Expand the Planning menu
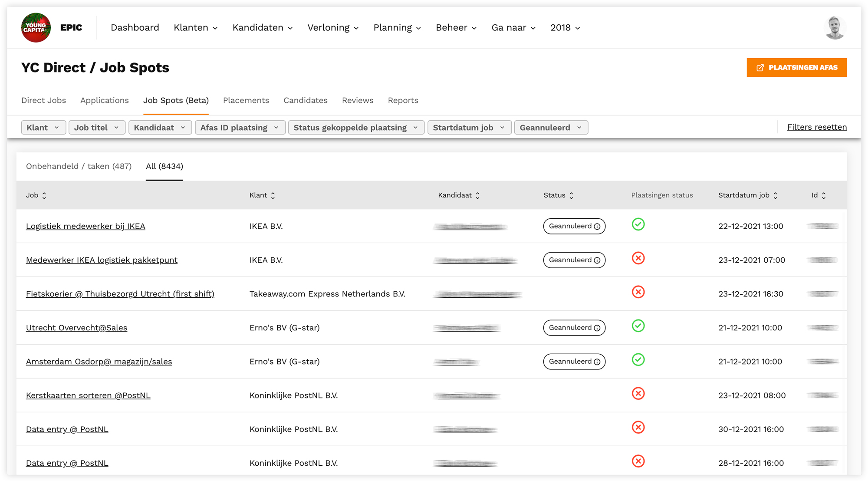Viewport: 868px width, 484px height. click(397, 28)
